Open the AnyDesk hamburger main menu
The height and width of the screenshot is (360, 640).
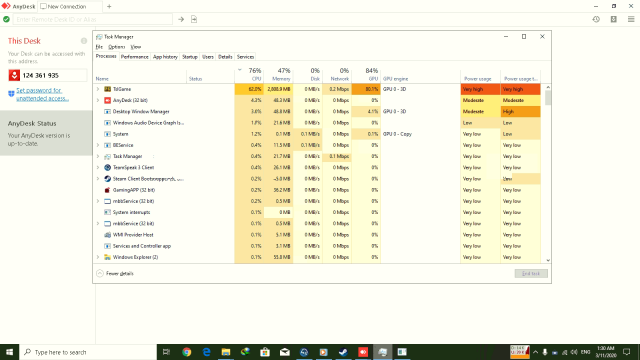tap(631, 19)
